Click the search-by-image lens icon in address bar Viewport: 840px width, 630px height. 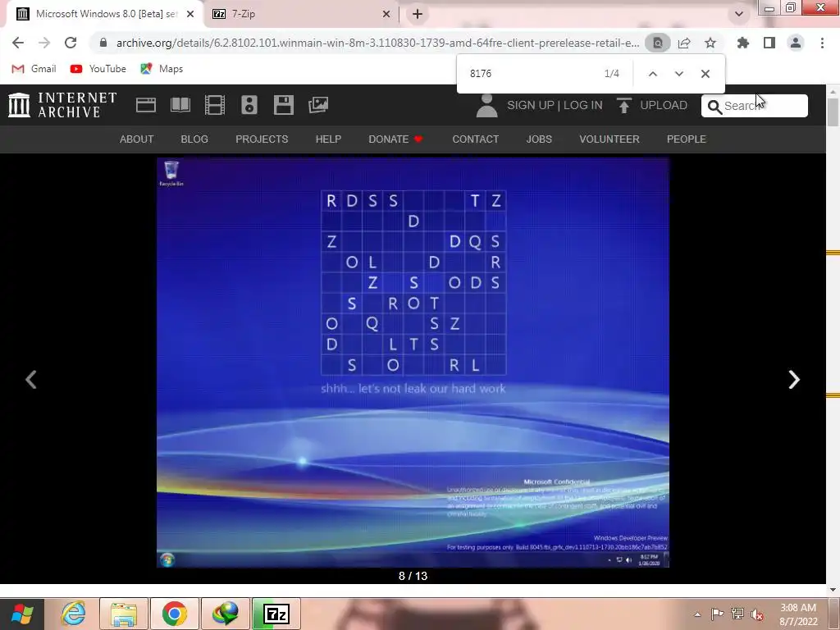pos(658,43)
